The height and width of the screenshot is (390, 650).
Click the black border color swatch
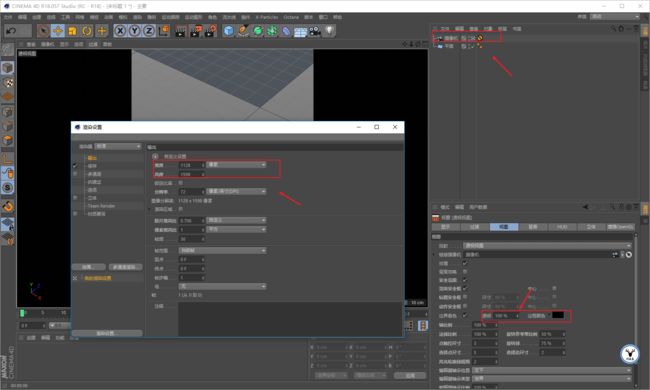point(558,315)
